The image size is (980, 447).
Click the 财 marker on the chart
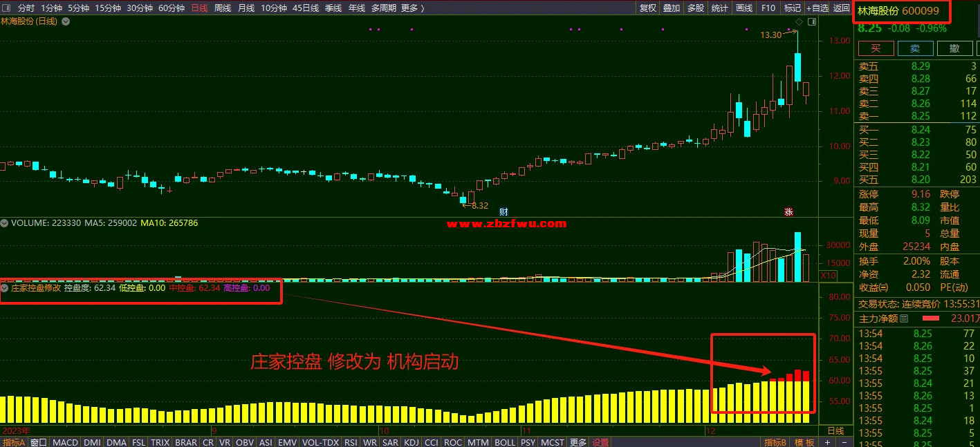click(x=504, y=212)
